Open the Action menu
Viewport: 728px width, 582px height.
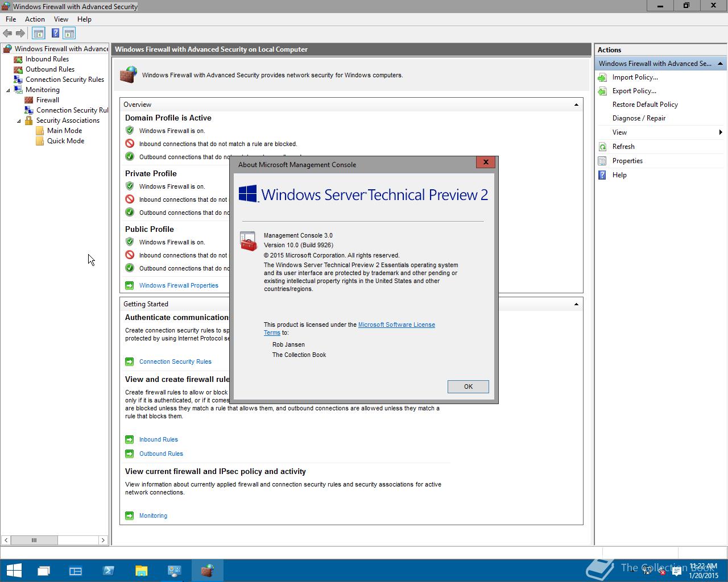point(35,19)
